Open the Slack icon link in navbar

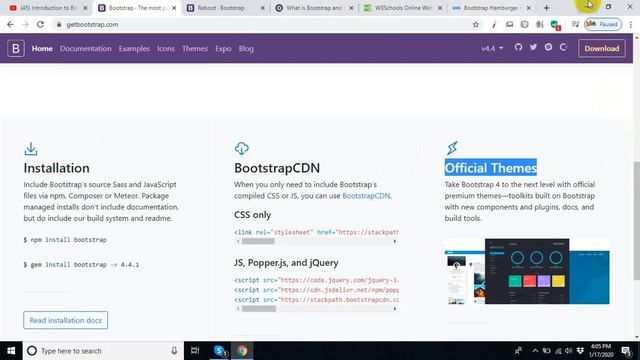(548, 47)
